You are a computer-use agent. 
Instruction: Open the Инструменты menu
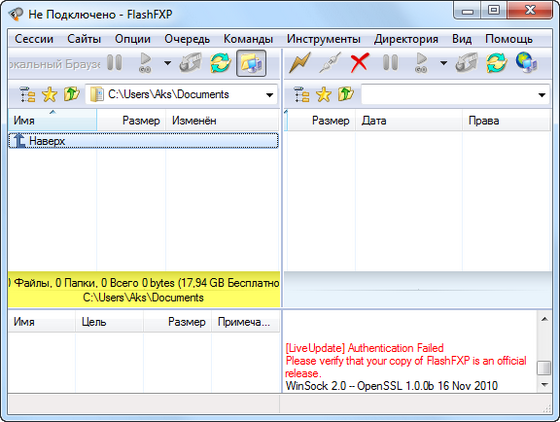[x=324, y=39]
